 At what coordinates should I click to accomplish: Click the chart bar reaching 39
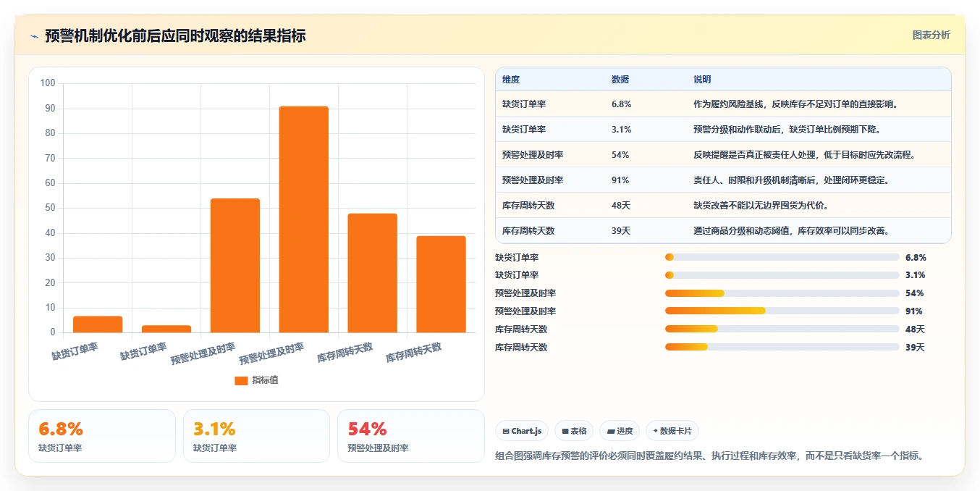point(441,284)
